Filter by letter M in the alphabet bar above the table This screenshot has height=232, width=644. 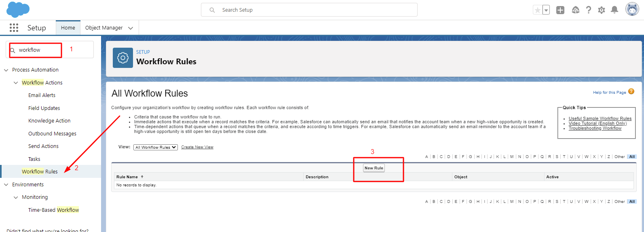point(512,157)
